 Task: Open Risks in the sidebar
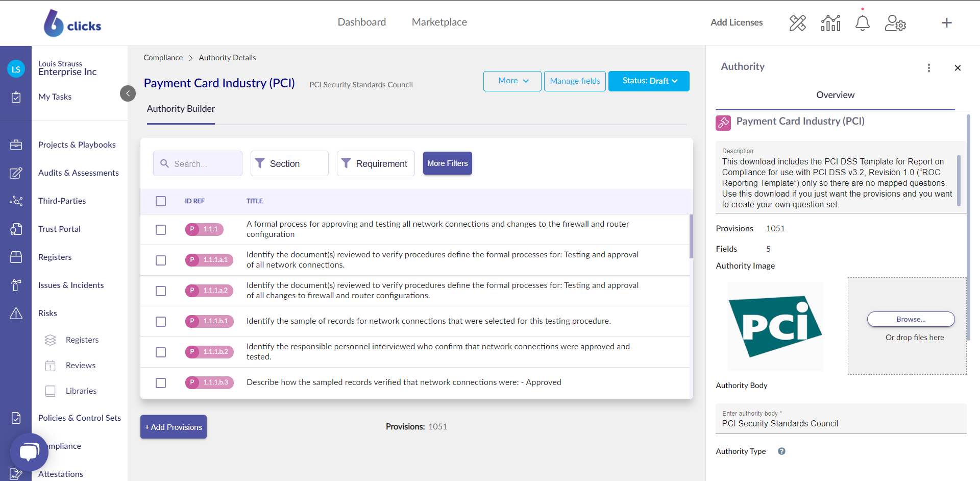pos(47,314)
